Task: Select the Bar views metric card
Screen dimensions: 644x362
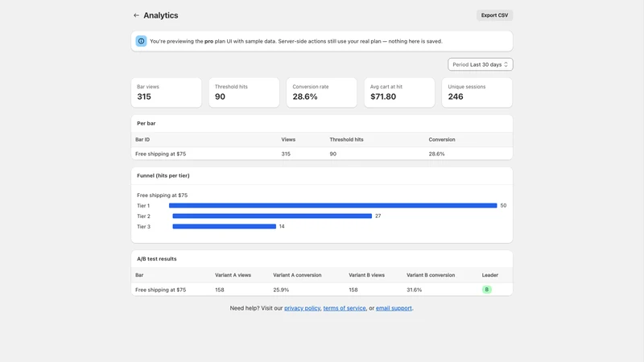Action: click(x=167, y=93)
